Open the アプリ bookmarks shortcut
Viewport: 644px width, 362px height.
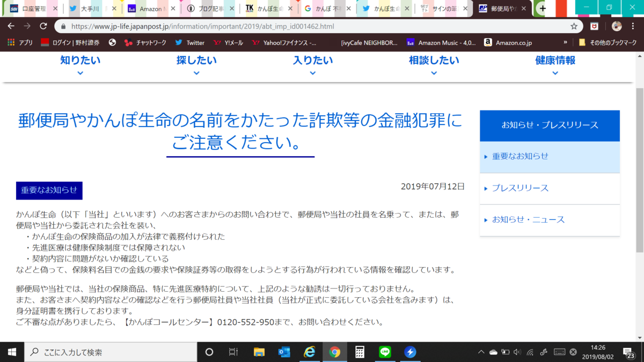(x=20, y=42)
